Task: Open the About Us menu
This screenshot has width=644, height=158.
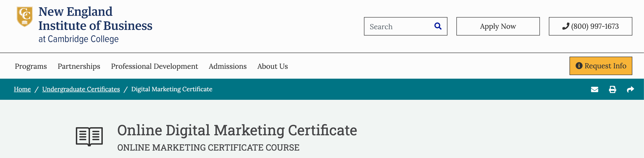Action: point(273,66)
